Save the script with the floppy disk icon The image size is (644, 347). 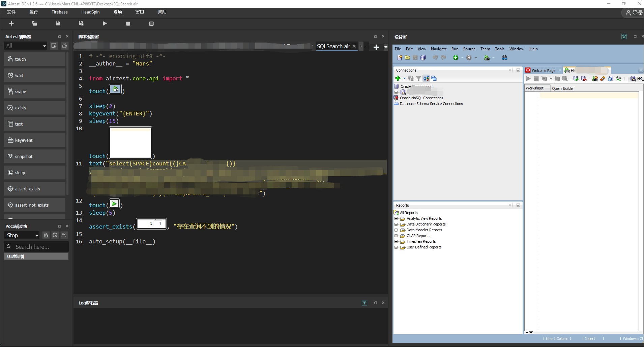click(x=58, y=23)
